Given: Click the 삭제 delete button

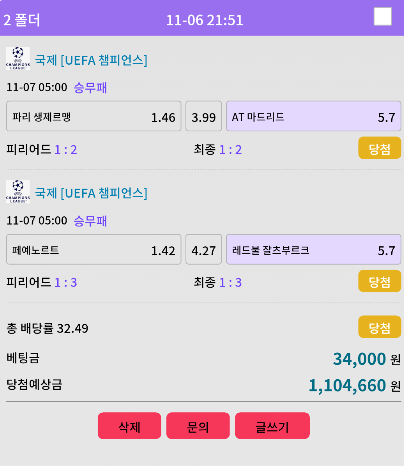Looking at the screenshot, I should click(129, 426).
